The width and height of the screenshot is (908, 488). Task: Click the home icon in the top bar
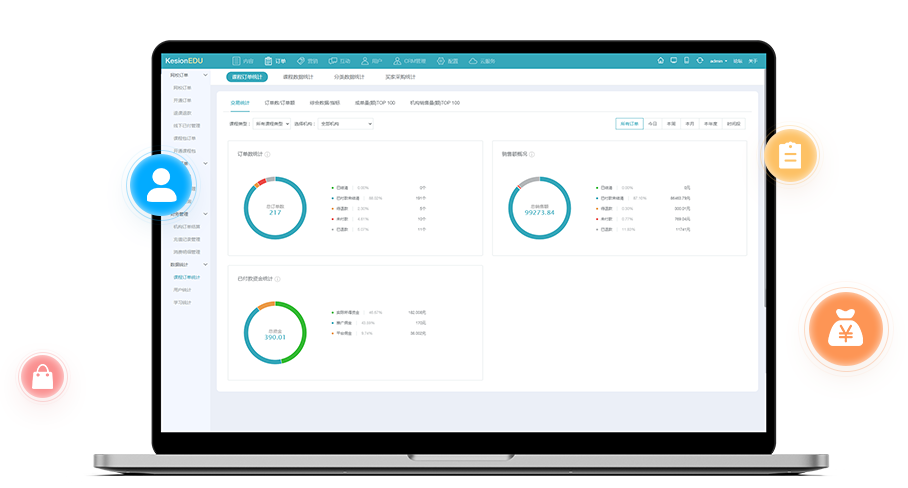pyautogui.click(x=660, y=61)
